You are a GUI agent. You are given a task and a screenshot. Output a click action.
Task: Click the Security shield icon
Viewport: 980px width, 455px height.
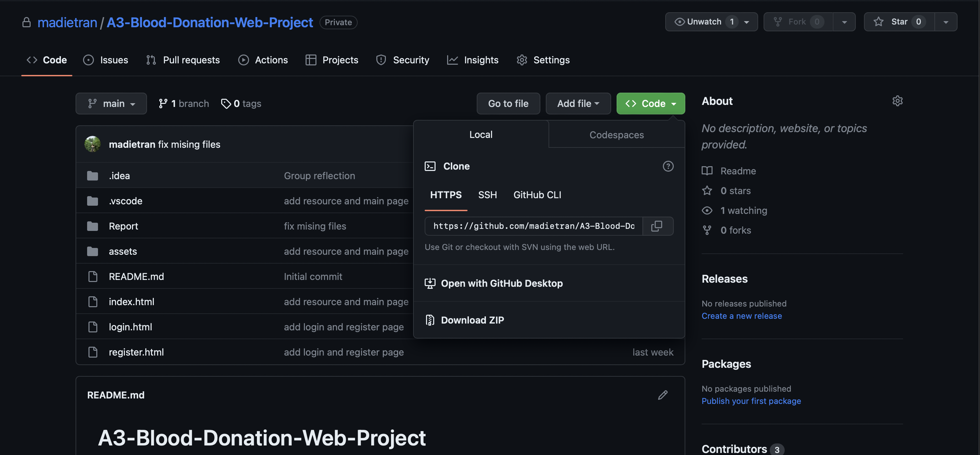pyautogui.click(x=381, y=60)
